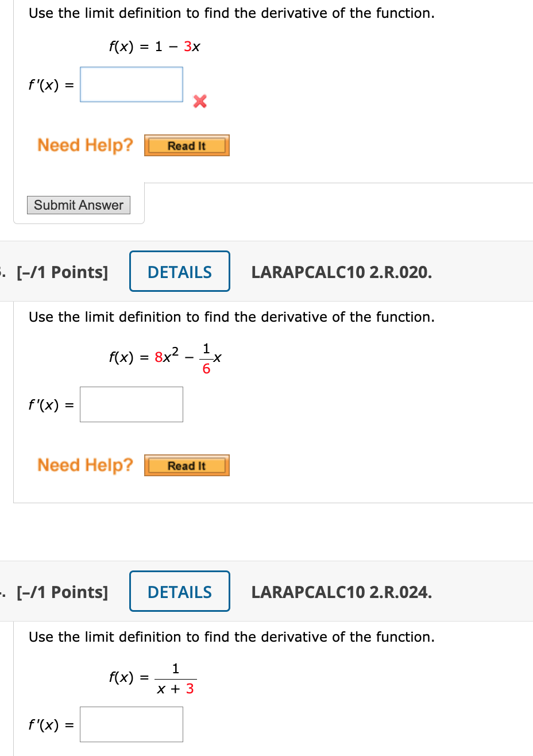
Task: Open DETAILS for exercise LARAPCALC10 2.R.024
Action: pyautogui.click(x=179, y=591)
